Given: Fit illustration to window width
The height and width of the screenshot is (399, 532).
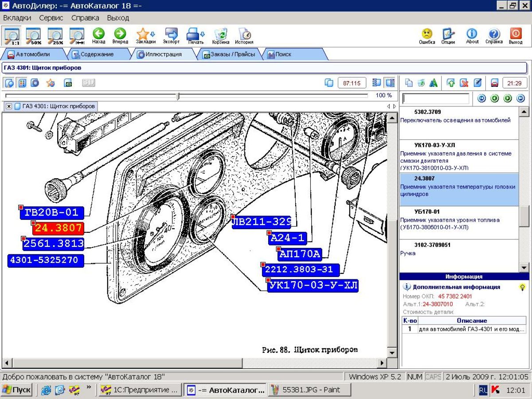Looking at the screenshot, I should pos(77,35).
